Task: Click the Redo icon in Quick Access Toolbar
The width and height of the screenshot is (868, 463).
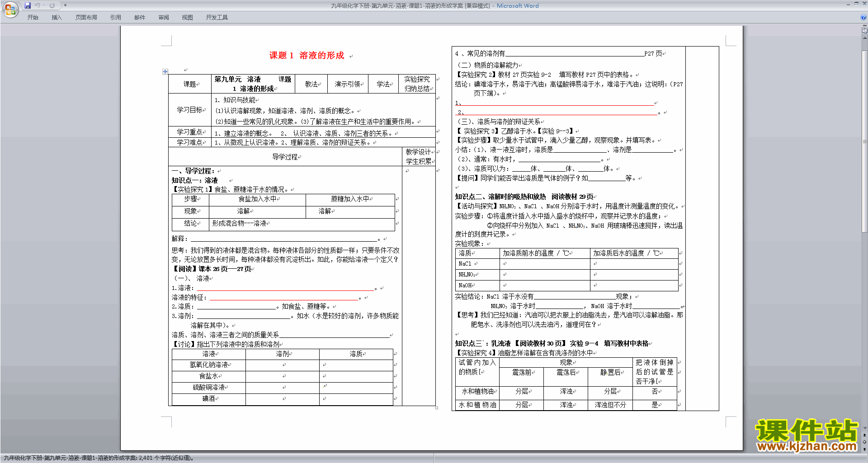Action: [52, 5]
